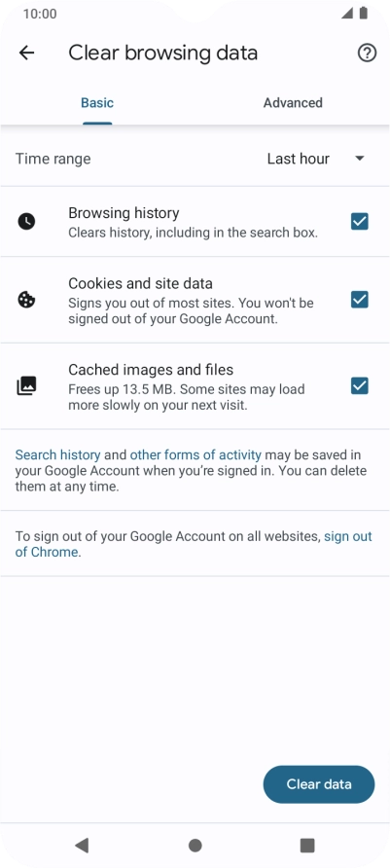This screenshot has width=390, height=868.
Task: Tap the cookie icon
Action: [x=26, y=300]
